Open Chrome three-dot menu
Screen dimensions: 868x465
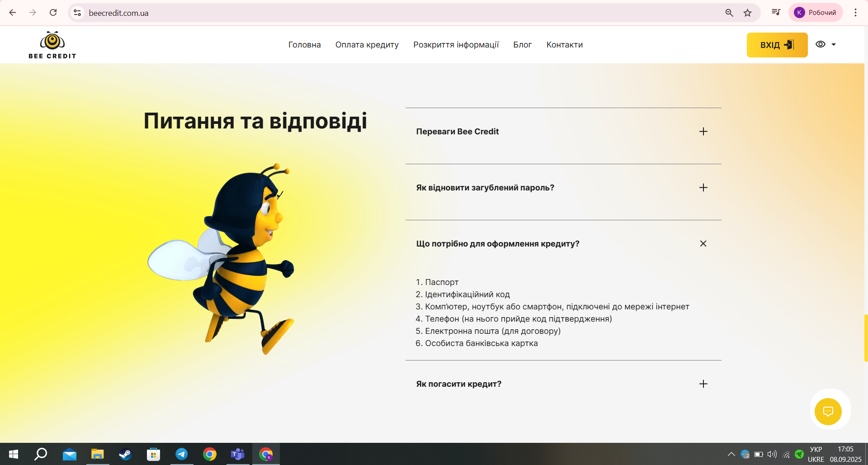pos(855,13)
